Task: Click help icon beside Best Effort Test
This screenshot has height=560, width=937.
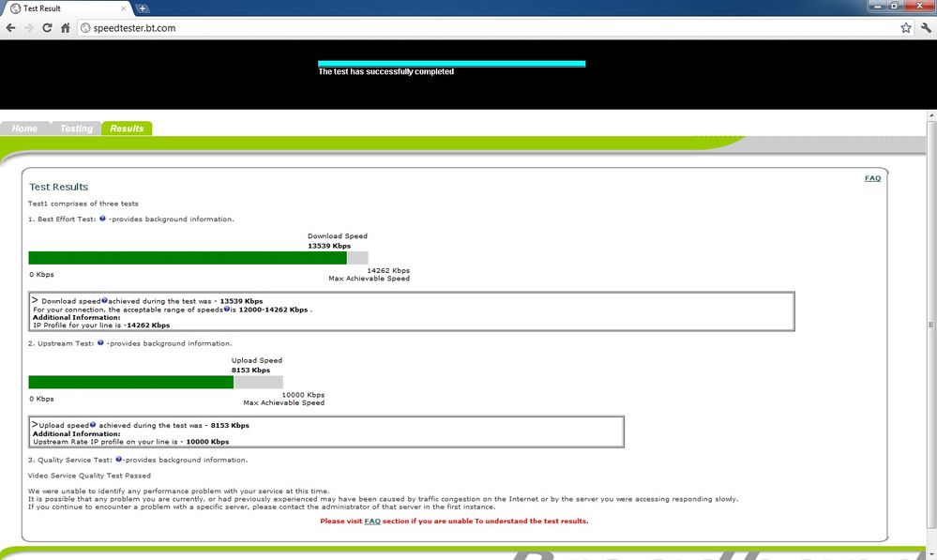Action: coord(103,219)
